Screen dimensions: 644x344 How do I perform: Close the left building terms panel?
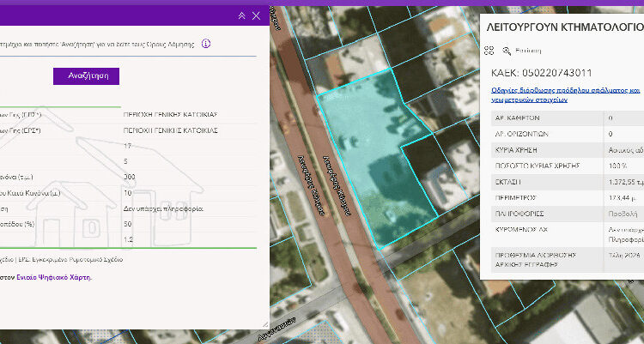click(257, 15)
